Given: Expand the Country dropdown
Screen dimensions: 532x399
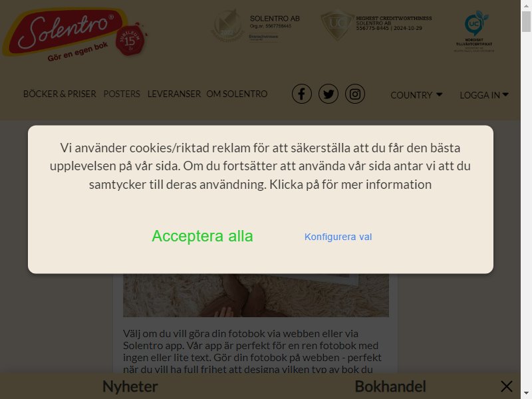Looking at the screenshot, I should click(416, 95).
